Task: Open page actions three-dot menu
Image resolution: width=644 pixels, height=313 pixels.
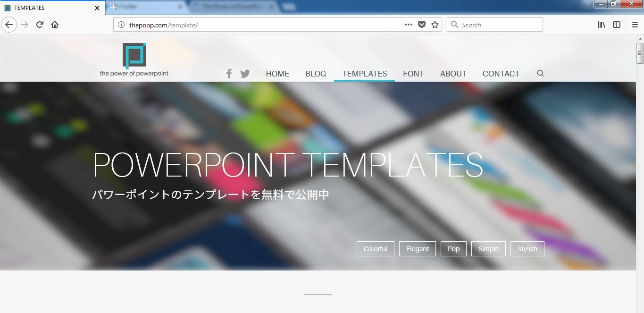Action: tap(409, 25)
